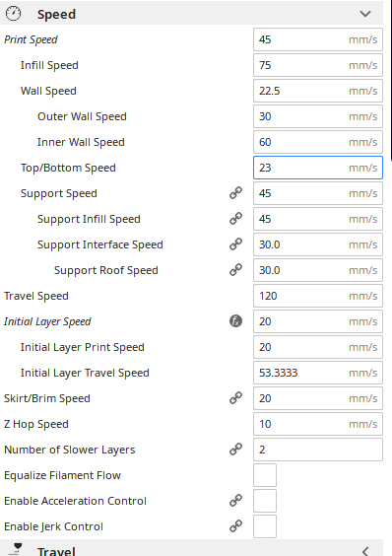Click the fx formula icon for Initial Layer Speed
The image size is (392, 556).
tap(235, 321)
